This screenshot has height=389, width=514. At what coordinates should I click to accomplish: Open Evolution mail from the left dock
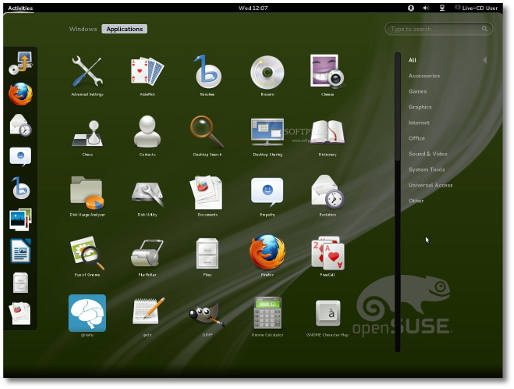(x=21, y=125)
